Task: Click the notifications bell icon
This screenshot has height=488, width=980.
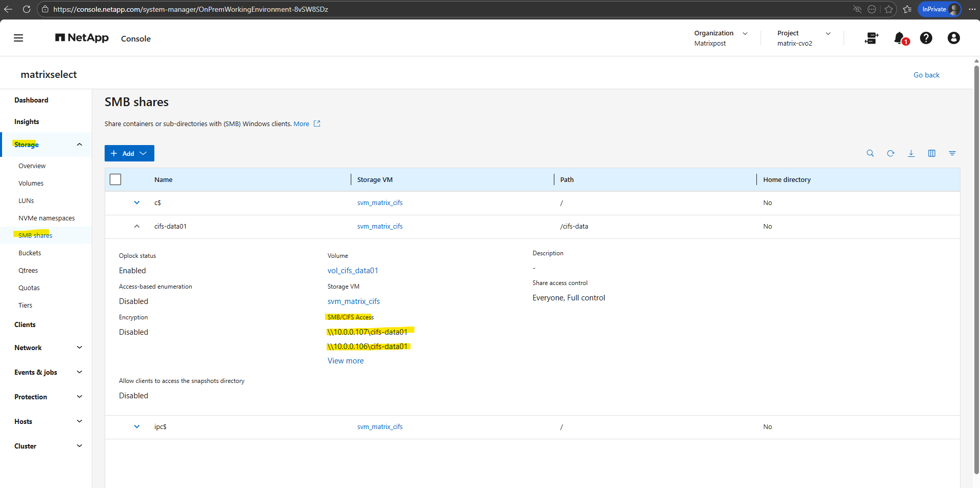Action: point(899,38)
